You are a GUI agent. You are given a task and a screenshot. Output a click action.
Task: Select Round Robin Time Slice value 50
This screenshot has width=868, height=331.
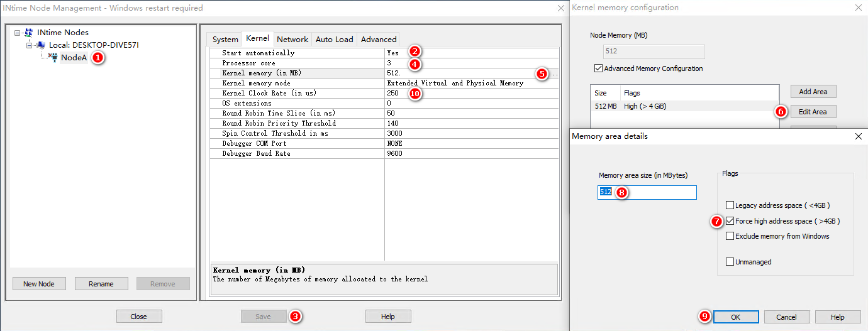[x=391, y=114]
